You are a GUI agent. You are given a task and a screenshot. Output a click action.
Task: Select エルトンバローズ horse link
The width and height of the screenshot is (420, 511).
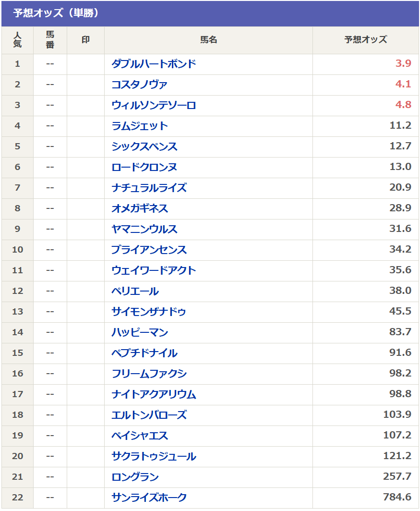point(149,415)
